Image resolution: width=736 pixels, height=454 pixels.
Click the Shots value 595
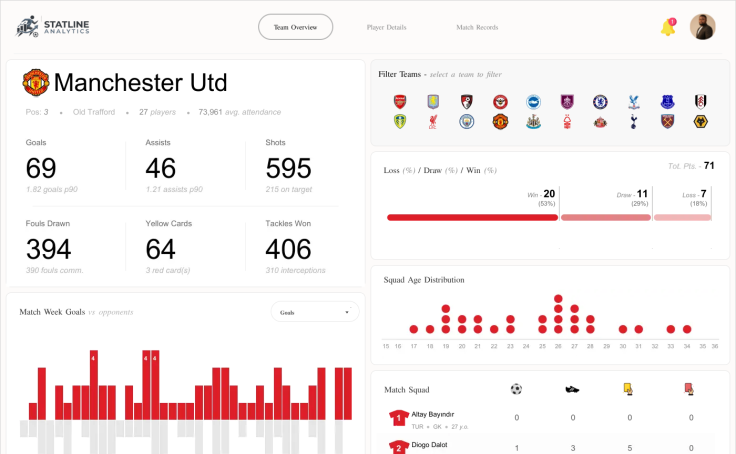[x=288, y=168]
